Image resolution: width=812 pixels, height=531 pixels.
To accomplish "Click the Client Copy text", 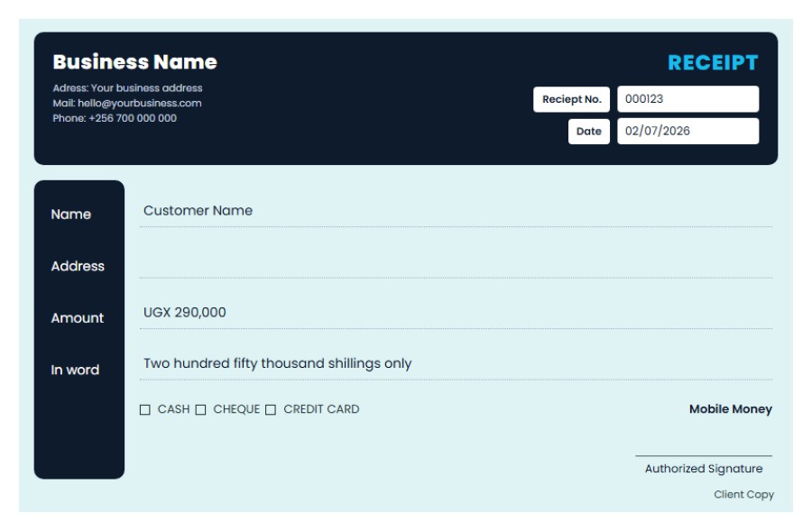I will [x=743, y=494].
